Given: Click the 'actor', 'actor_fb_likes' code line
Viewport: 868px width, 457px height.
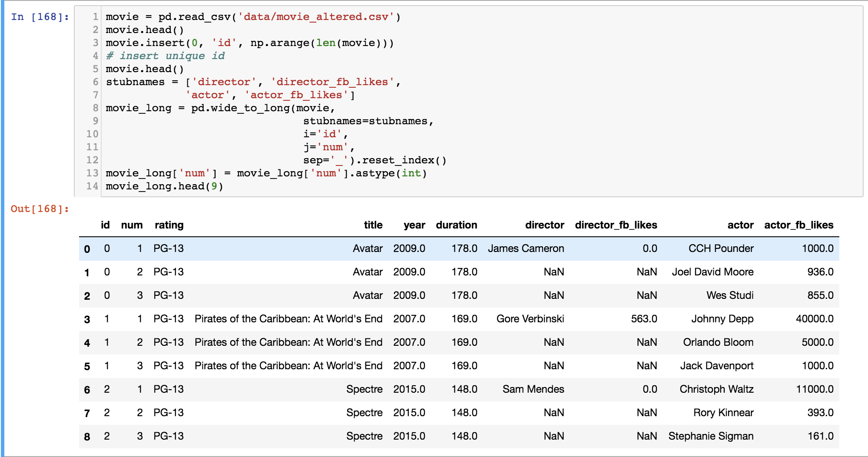Looking at the screenshot, I should (270, 95).
